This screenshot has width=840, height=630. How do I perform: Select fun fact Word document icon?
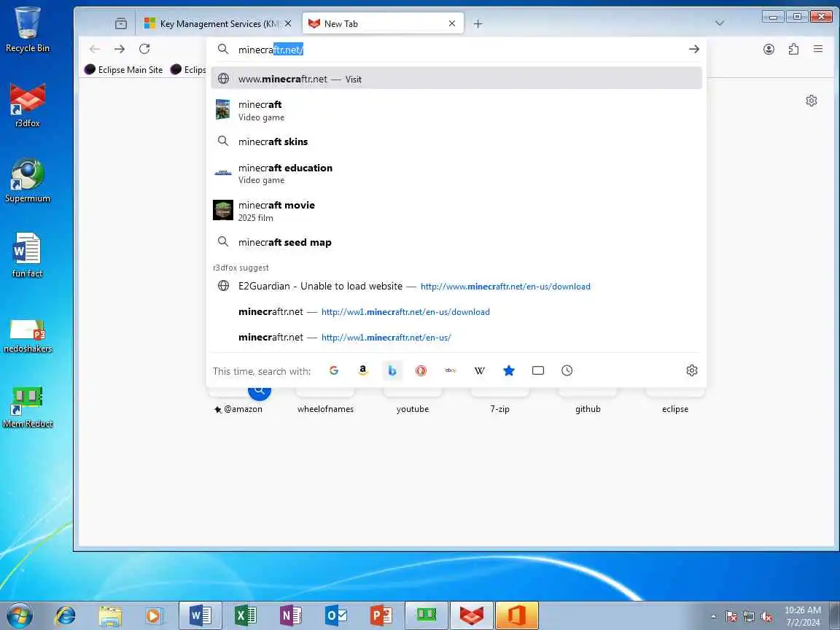pyautogui.click(x=27, y=255)
